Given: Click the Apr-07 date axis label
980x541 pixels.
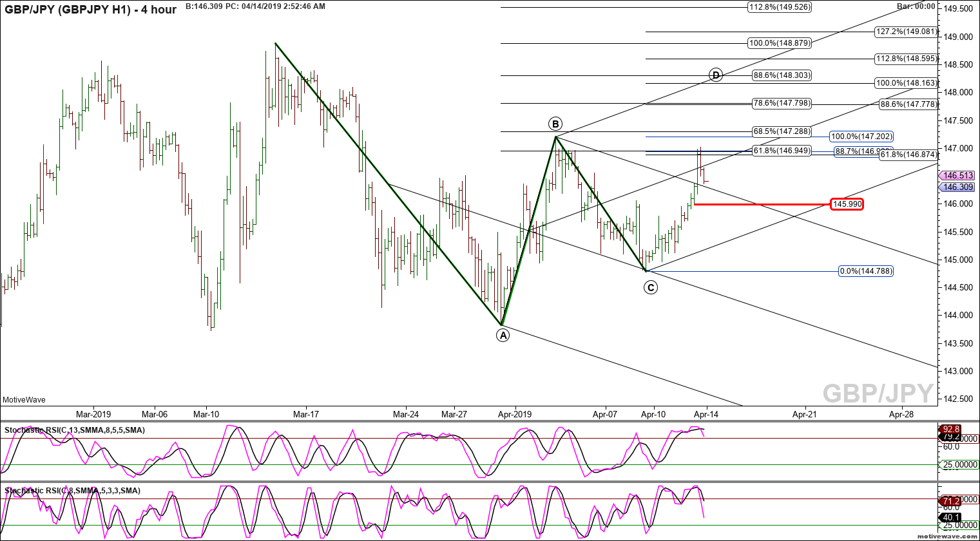Looking at the screenshot, I should 605,414.
